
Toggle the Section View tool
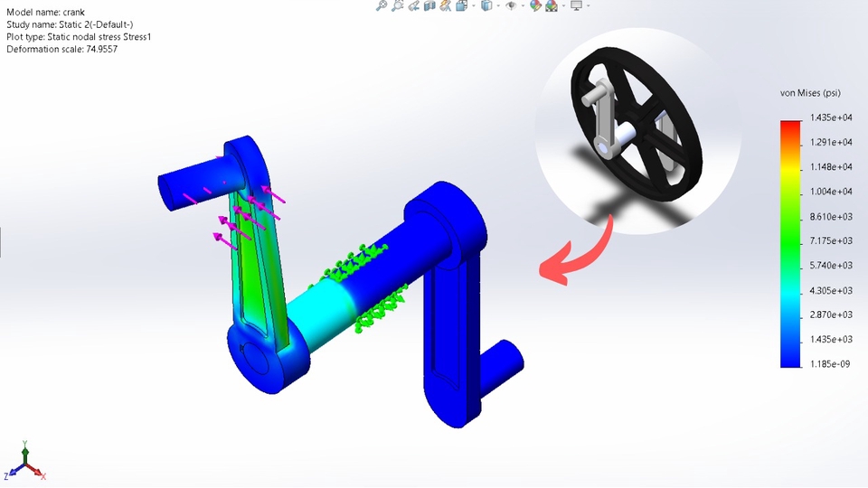coord(429,5)
